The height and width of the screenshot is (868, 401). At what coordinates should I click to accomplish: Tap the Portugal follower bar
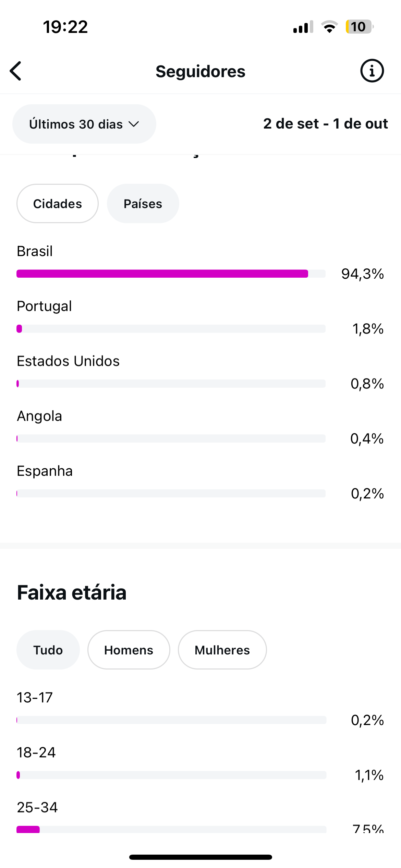(171, 329)
